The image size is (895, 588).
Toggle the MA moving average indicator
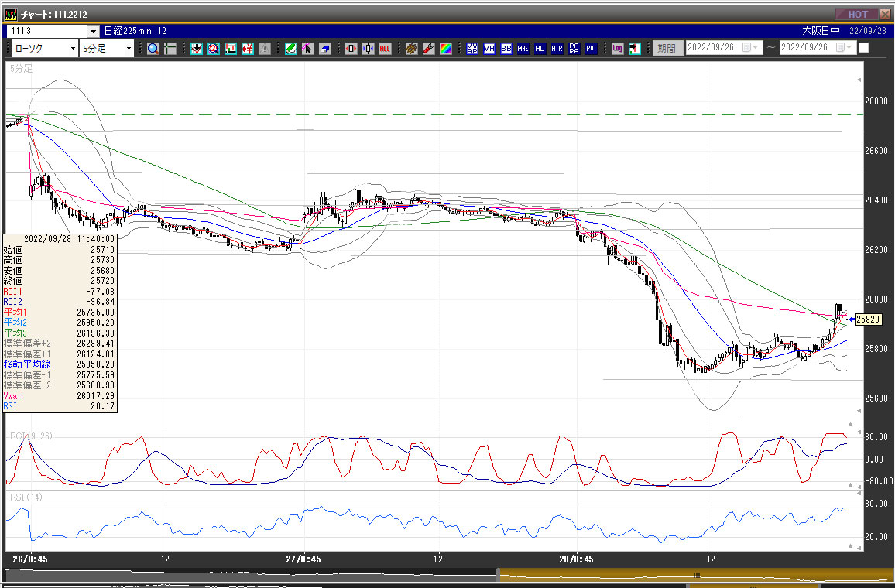[489, 49]
